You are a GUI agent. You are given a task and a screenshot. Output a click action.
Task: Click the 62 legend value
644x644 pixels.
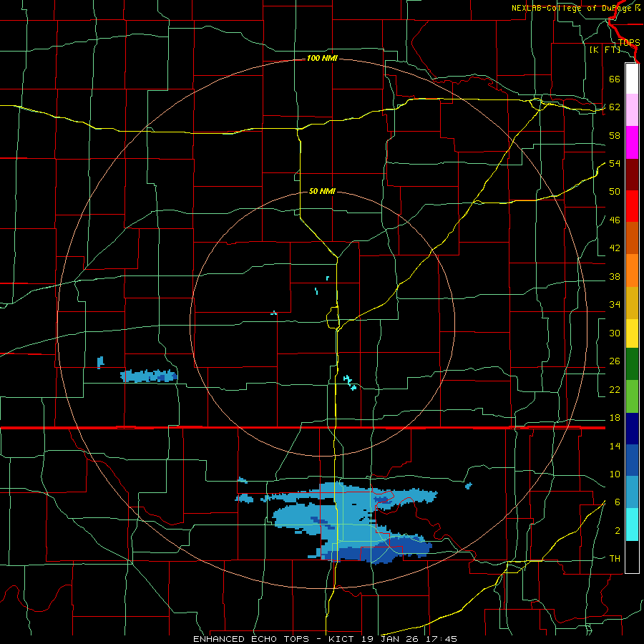coord(615,107)
